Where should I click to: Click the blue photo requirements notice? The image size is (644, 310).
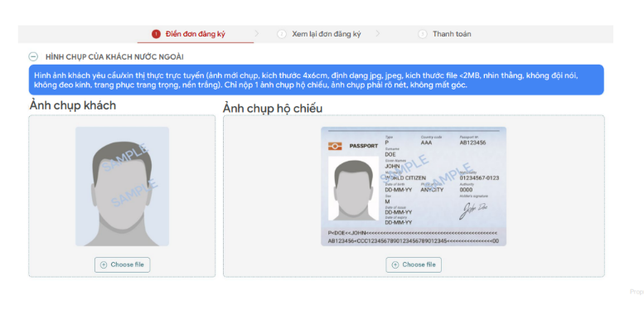[317, 80]
